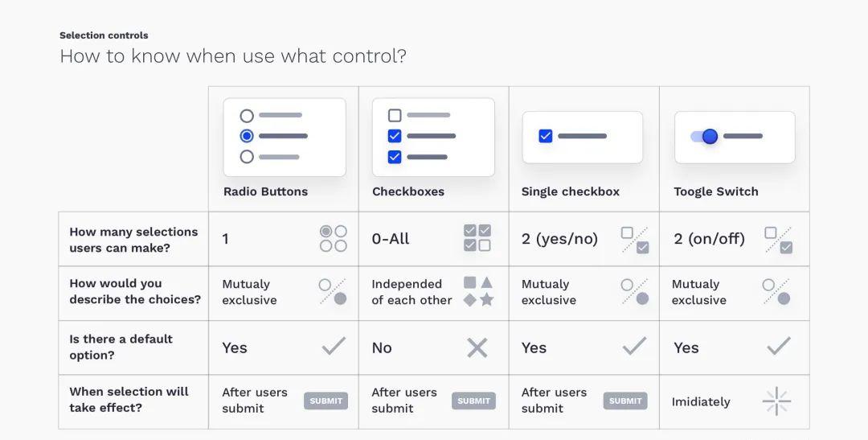Check the empty top checkbox in Checkboxes card
The height and width of the screenshot is (440, 868).
[x=395, y=115]
